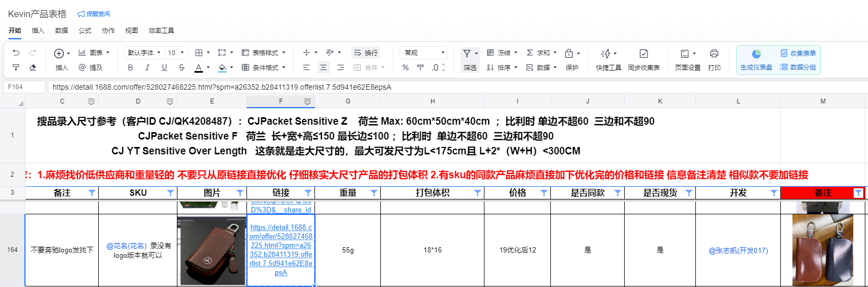Select the format painter tool

[x=16, y=67]
